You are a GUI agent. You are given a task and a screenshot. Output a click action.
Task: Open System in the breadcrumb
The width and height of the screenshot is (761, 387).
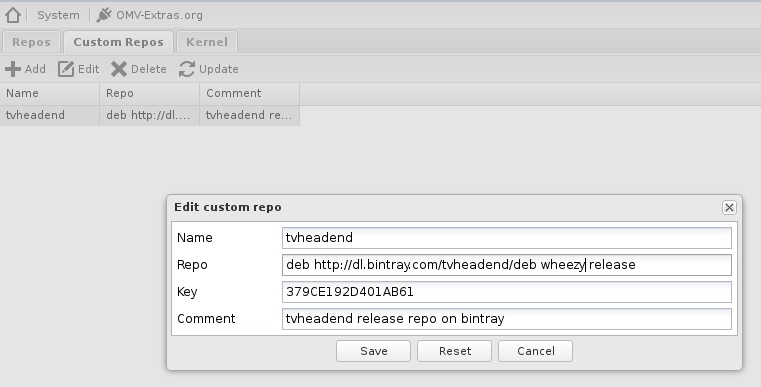(58, 15)
